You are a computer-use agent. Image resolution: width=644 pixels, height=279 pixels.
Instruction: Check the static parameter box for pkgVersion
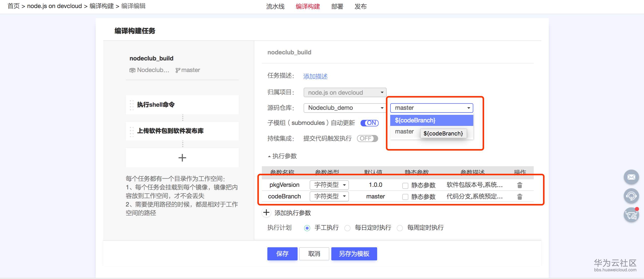click(405, 185)
